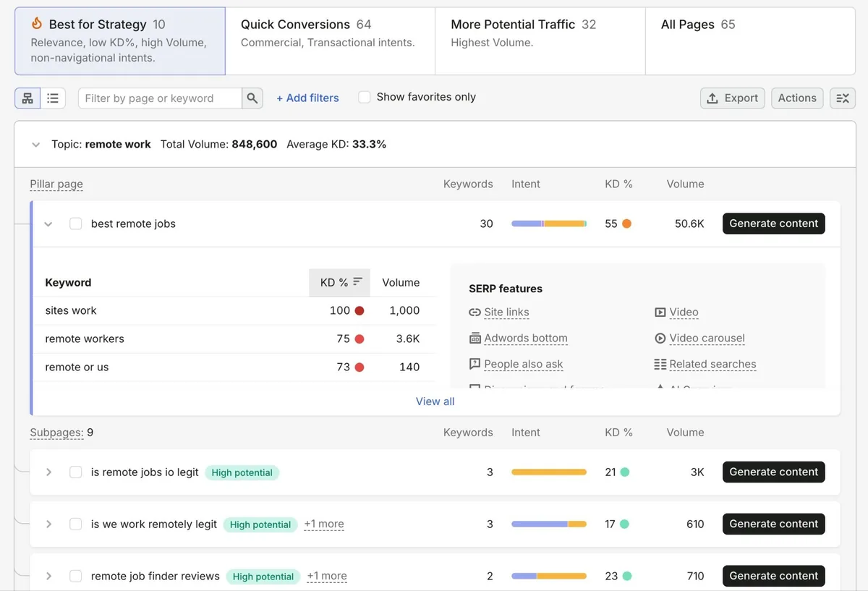The image size is (868, 591).
Task: Open the Related searches link
Action: click(x=712, y=364)
